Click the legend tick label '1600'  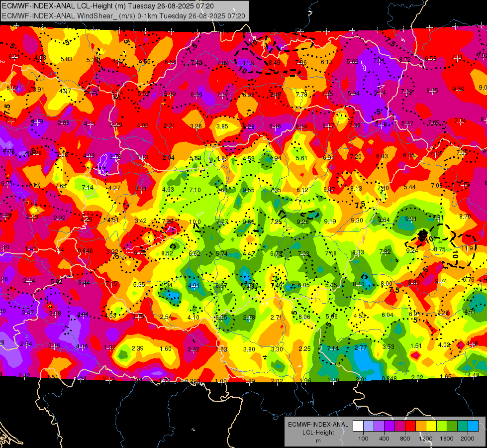(x=447, y=439)
